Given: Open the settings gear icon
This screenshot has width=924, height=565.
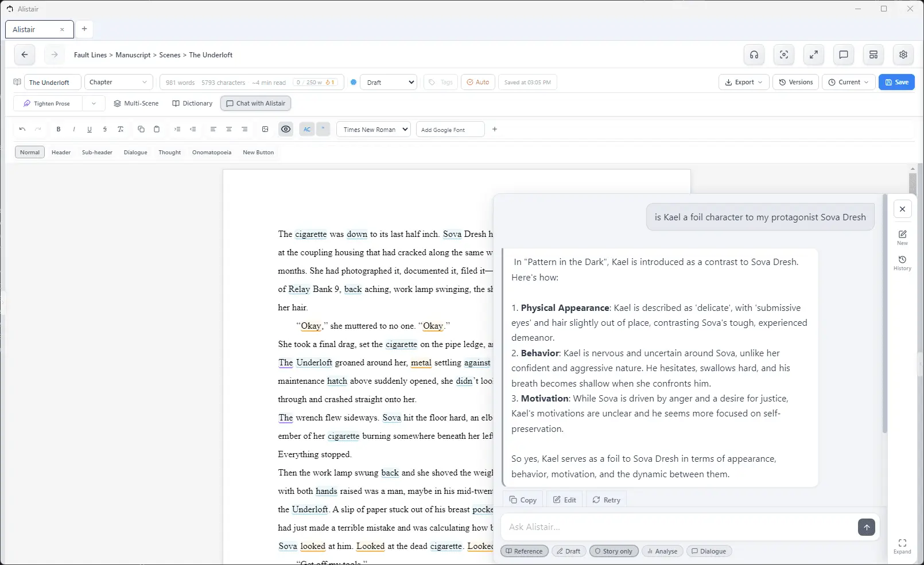Looking at the screenshot, I should [x=903, y=55].
